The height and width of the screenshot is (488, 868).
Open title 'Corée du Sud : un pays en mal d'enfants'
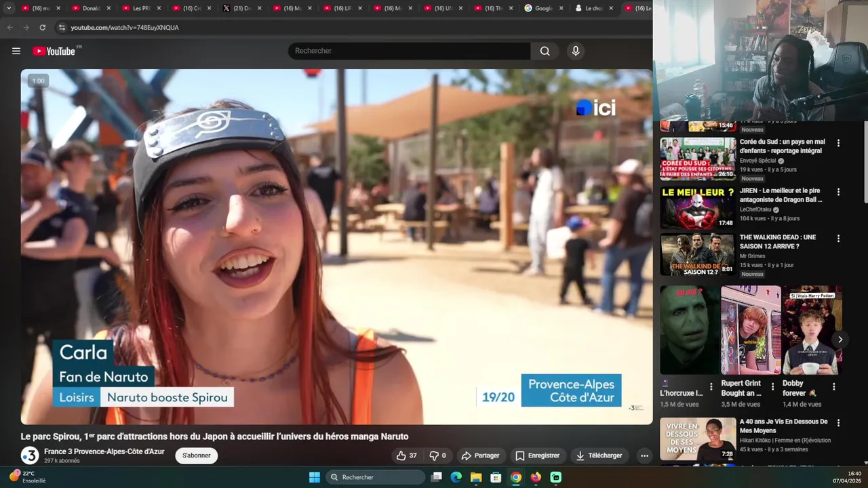tap(783, 146)
